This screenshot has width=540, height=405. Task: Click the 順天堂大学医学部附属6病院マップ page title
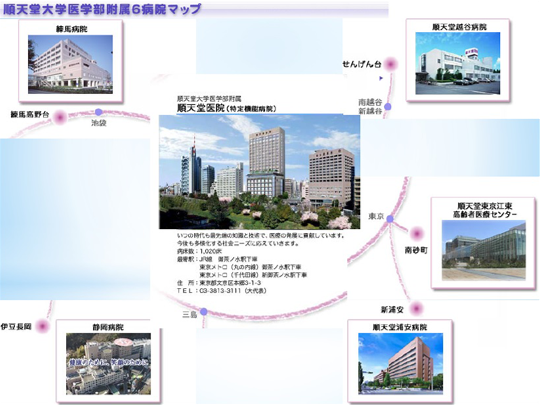102,9
